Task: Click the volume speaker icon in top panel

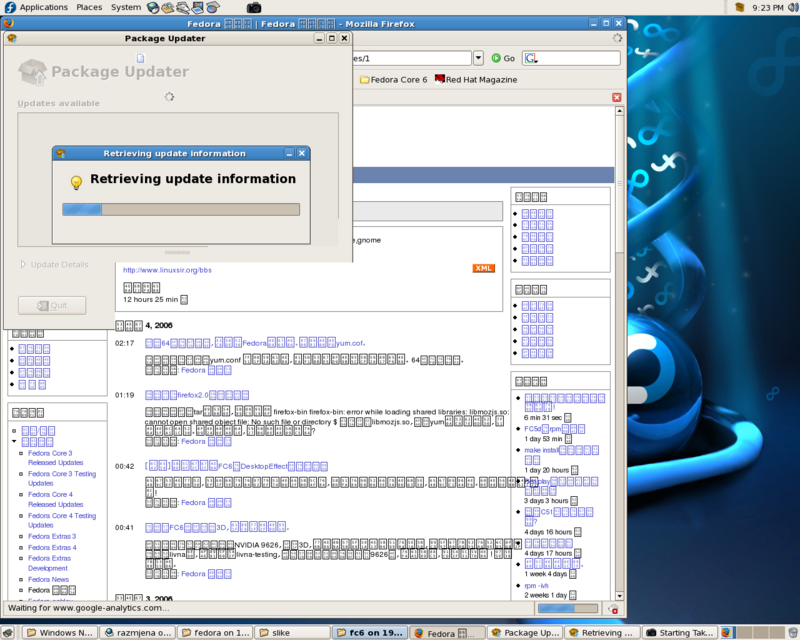Action: point(793,7)
